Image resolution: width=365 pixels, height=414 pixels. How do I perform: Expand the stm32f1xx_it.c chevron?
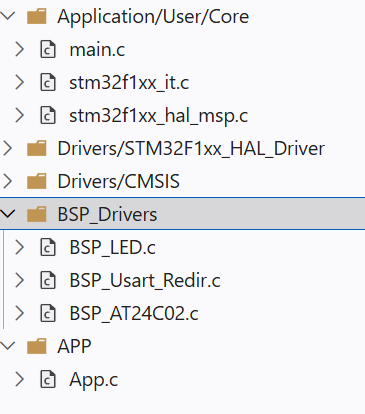20,82
